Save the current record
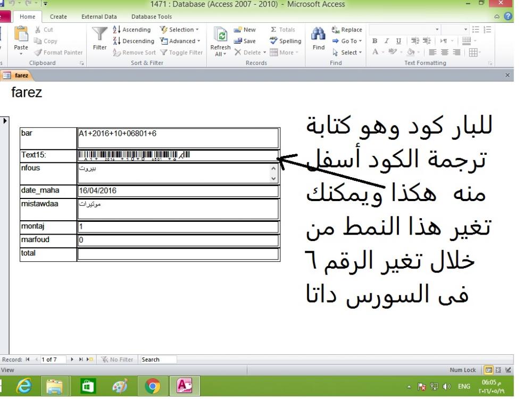The height and width of the screenshot is (399, 532). tap(245, 41)
